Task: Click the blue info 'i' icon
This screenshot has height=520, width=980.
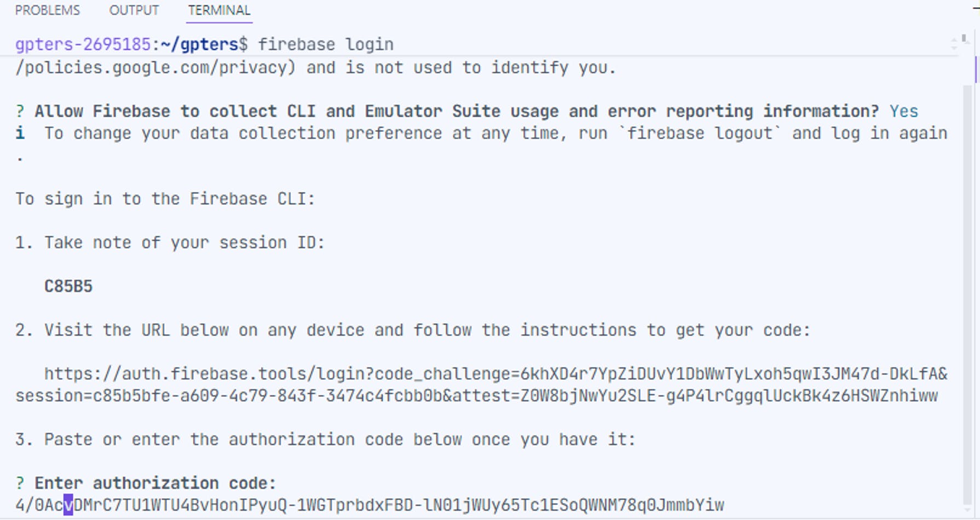Action: [20, 133]
